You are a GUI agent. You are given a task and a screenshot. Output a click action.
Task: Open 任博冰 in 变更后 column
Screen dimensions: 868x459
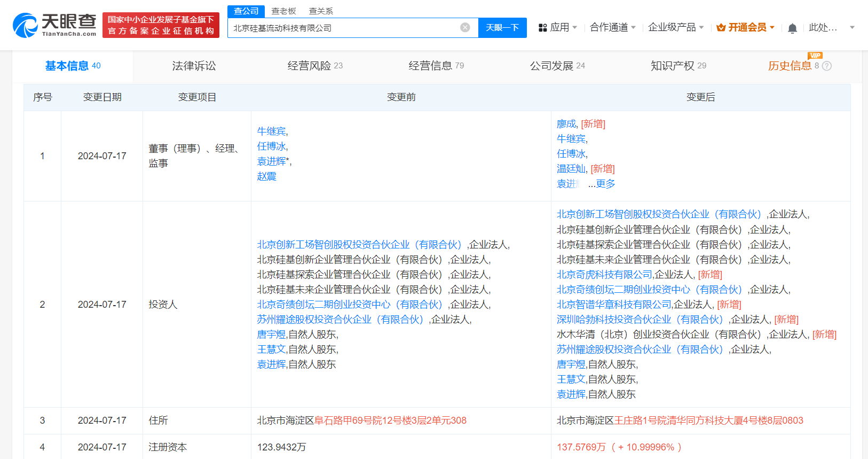[x=571, y=154]
